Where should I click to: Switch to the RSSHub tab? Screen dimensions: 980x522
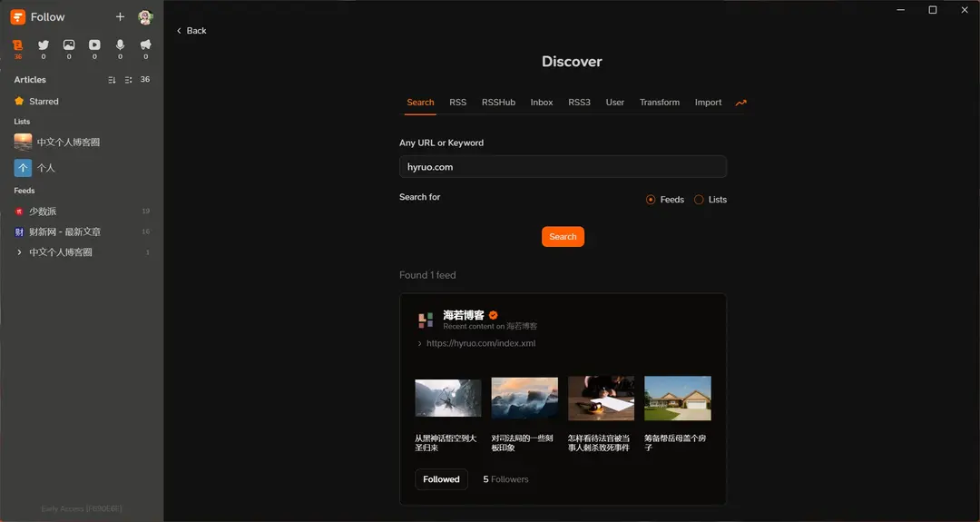(498, 103)
